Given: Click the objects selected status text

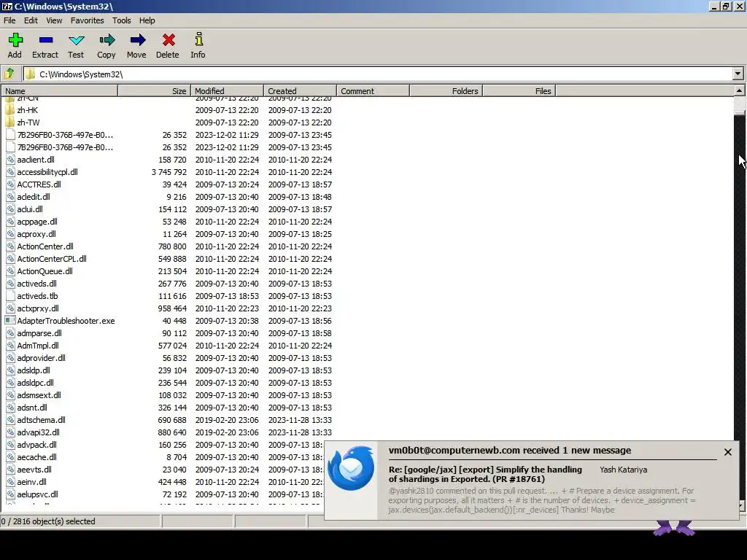Looking at the screenshot, I should pyautogui.click(x=48, y=521).
